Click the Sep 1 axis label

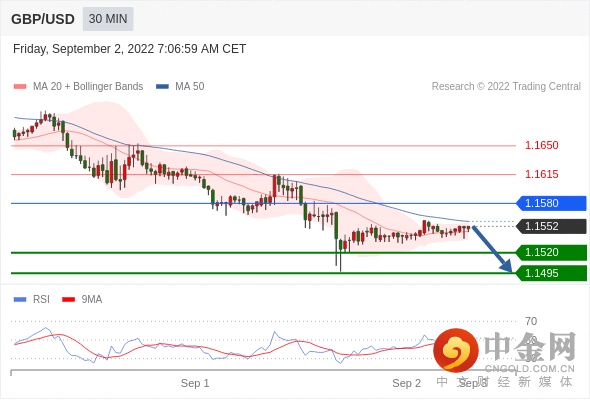coord(195,383)
